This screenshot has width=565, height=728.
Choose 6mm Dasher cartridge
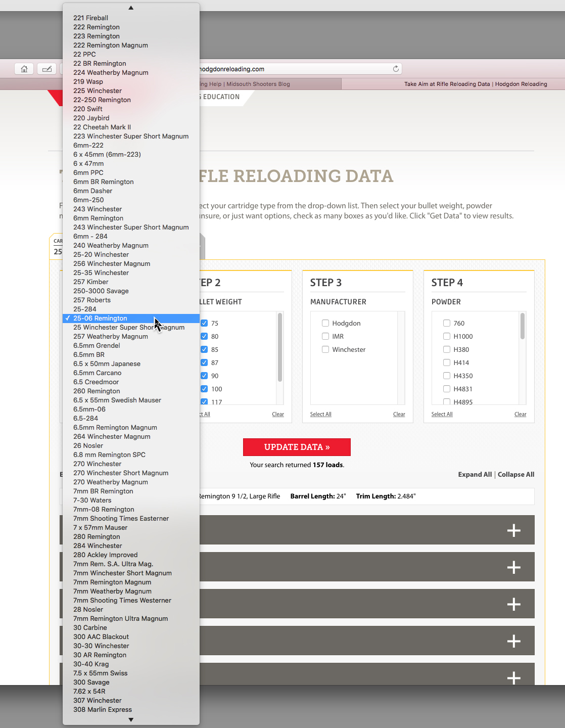(131, 191)
